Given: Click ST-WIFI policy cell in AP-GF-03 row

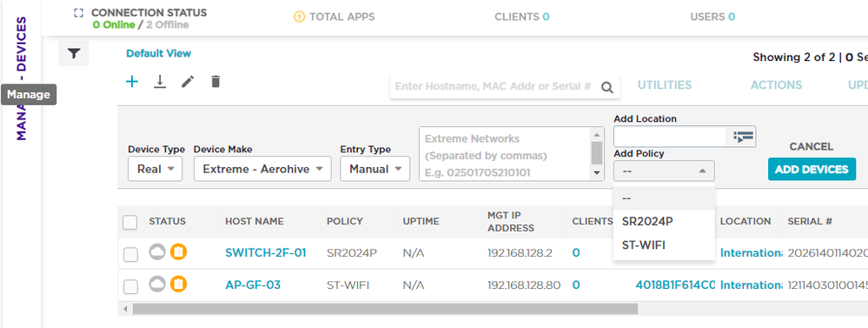Looking at the screenshot, I should [x=348, y=285].
